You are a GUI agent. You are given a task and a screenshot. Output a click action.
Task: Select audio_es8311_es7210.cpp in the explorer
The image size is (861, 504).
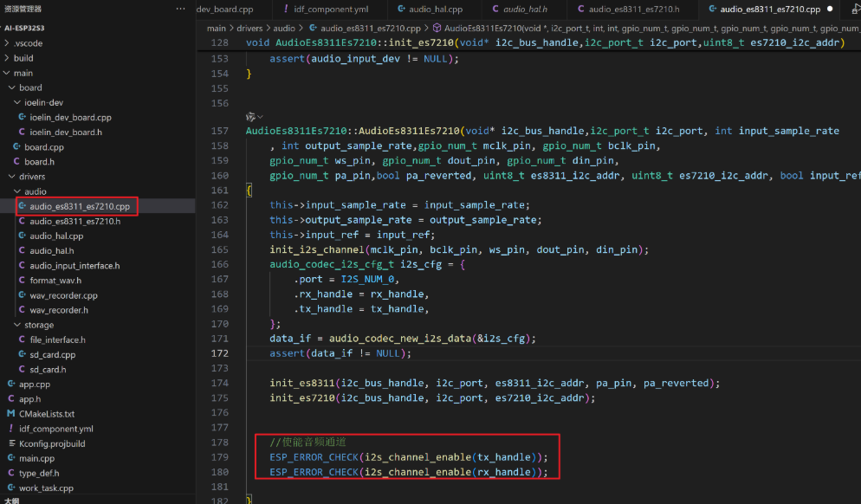coord(80,206)
